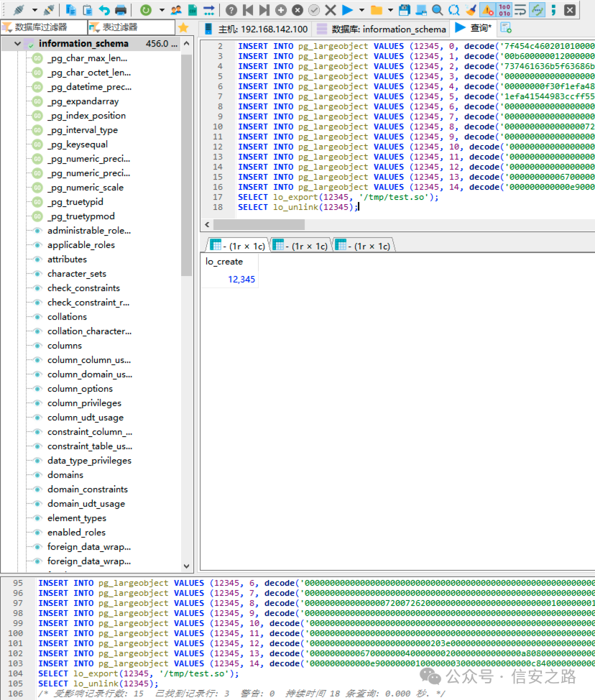
Task: Open the session manager plug icon
Action: click(19, 10)
